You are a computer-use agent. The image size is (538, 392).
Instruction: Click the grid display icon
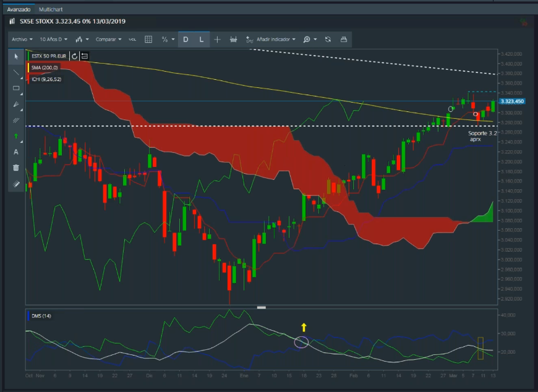click(x=148, y=39)
